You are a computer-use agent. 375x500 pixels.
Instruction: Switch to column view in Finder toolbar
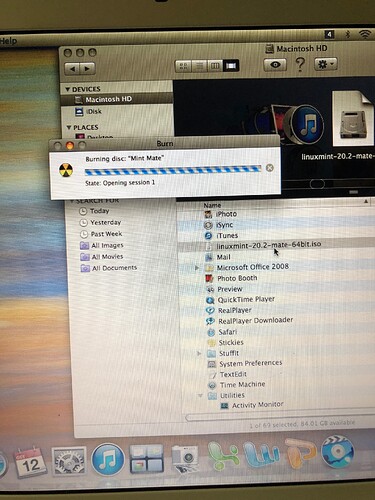pos(215,66)
